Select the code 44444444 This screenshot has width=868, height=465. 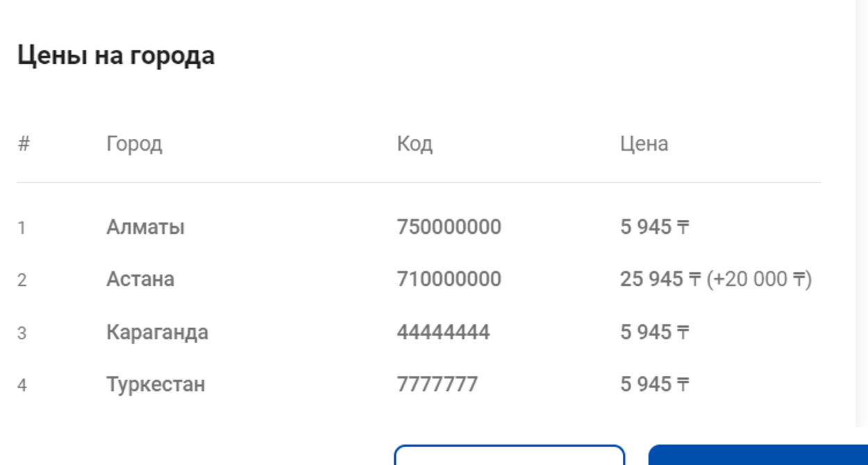(x=443, y=332)
